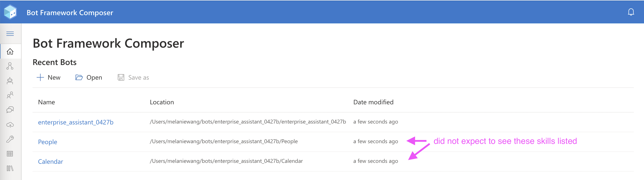Open Project settings wrench icon
644x180 pixels.
coord(10,139)
